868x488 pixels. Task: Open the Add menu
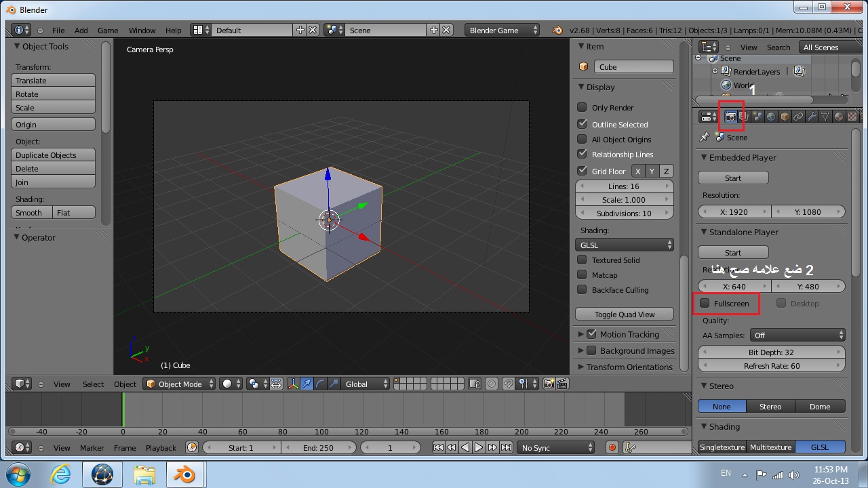pos(81,30)
